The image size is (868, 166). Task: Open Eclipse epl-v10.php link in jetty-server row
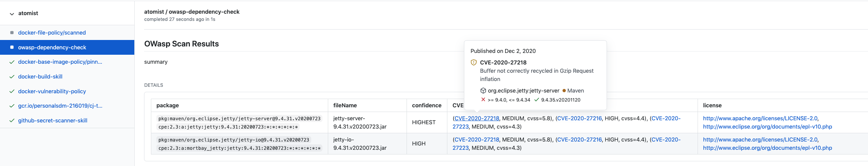coord(768,127)
